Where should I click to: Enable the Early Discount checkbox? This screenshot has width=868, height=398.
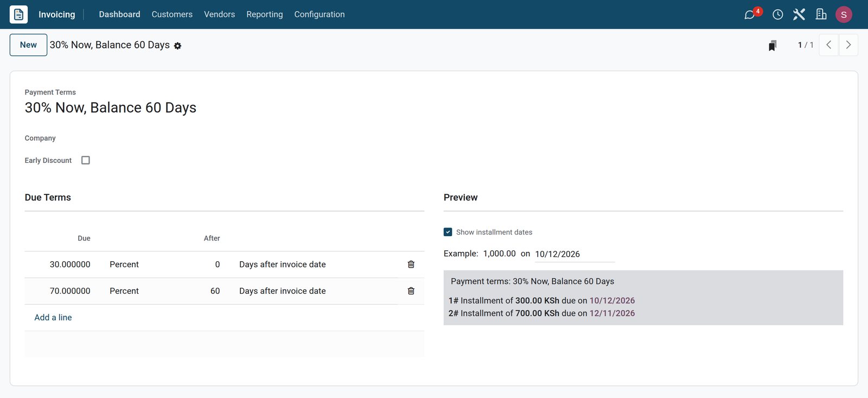[x=86, y=160]
